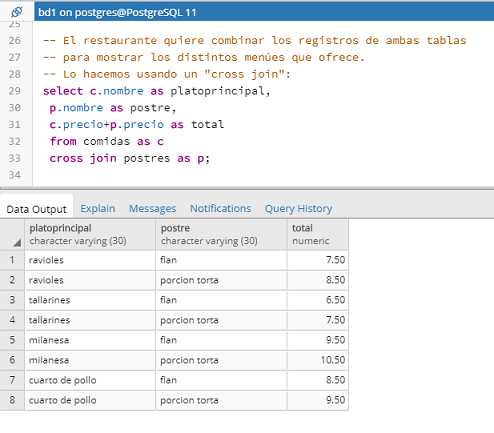Click the flan cell in row 5
Image resolution: width=494 pixels, height=433 pixels.
point(221,340)
